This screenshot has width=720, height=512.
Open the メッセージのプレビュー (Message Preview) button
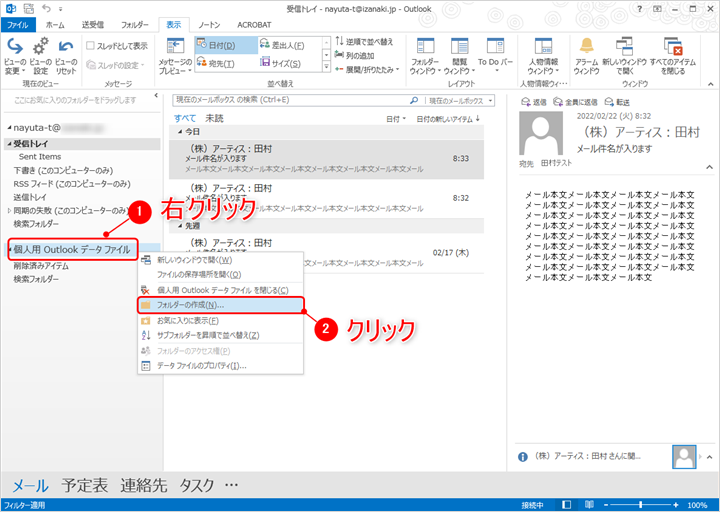[x=175, y=56]
